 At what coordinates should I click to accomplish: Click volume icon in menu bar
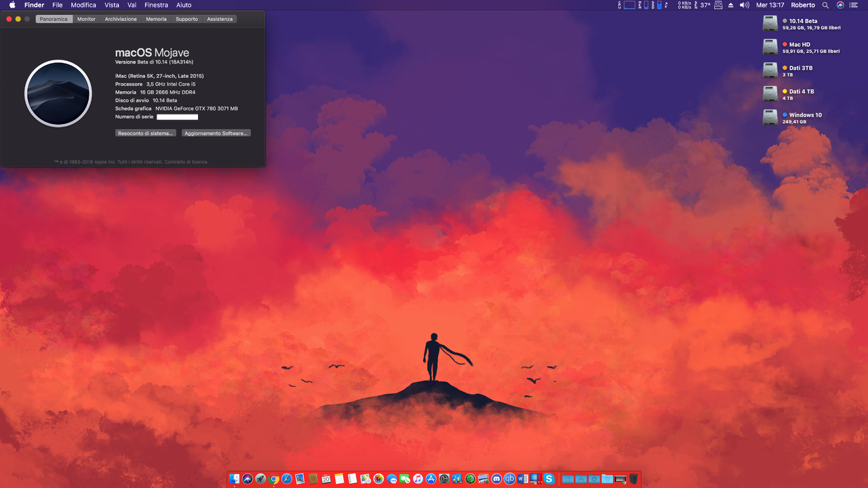click(x=745, y=5)
